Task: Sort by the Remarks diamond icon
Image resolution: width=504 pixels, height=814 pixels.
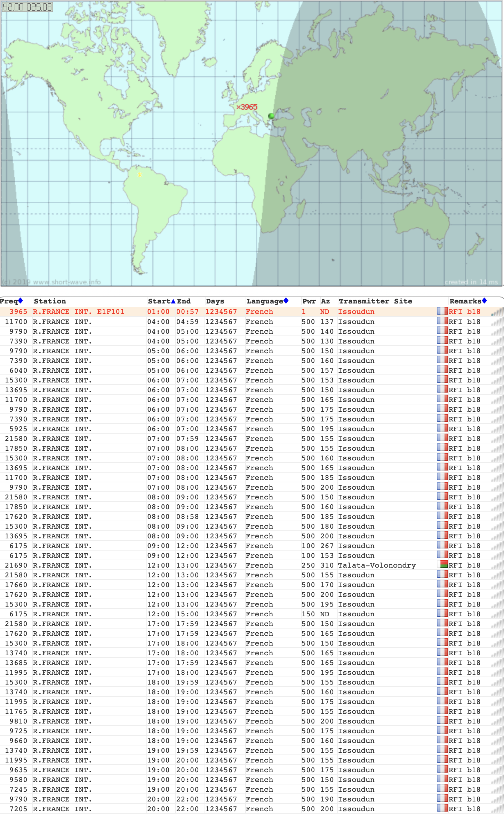Action: click(x=484, y=301)
